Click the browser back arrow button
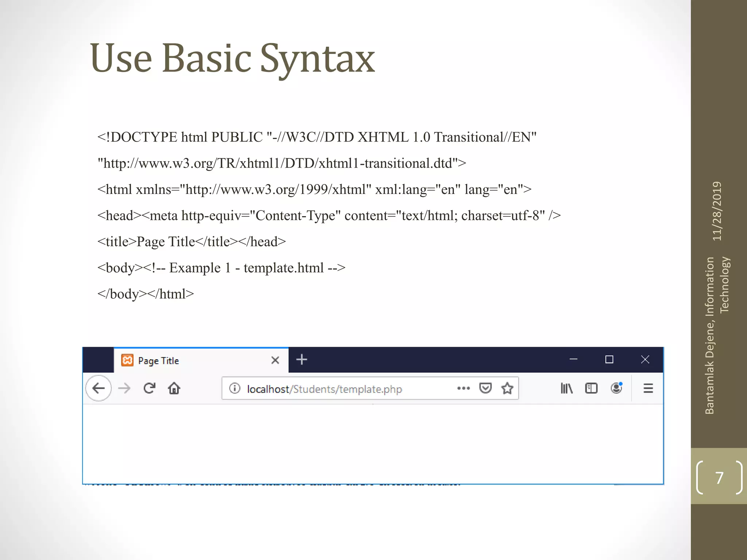 coord(98,388)
